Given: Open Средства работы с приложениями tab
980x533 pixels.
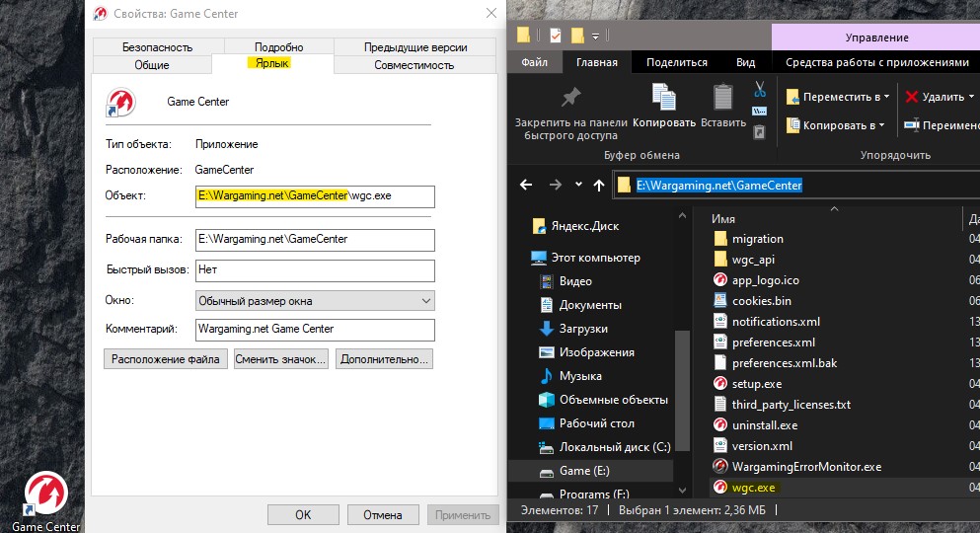Looking at the screenshot, I should tap(877, 62).
